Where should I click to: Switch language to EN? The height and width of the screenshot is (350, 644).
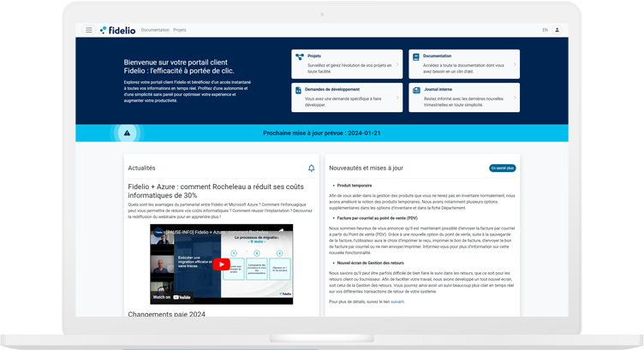click(545, 30)
